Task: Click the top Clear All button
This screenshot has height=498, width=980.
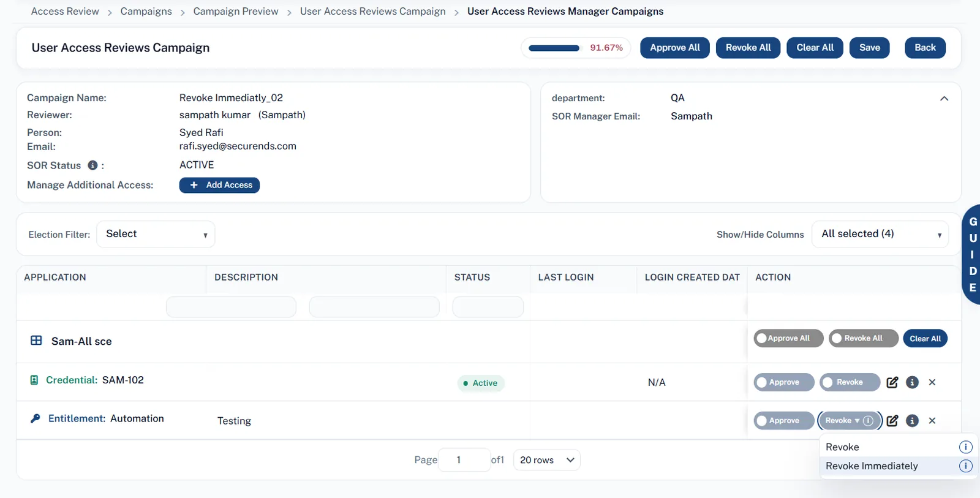Action: point(815,48)
